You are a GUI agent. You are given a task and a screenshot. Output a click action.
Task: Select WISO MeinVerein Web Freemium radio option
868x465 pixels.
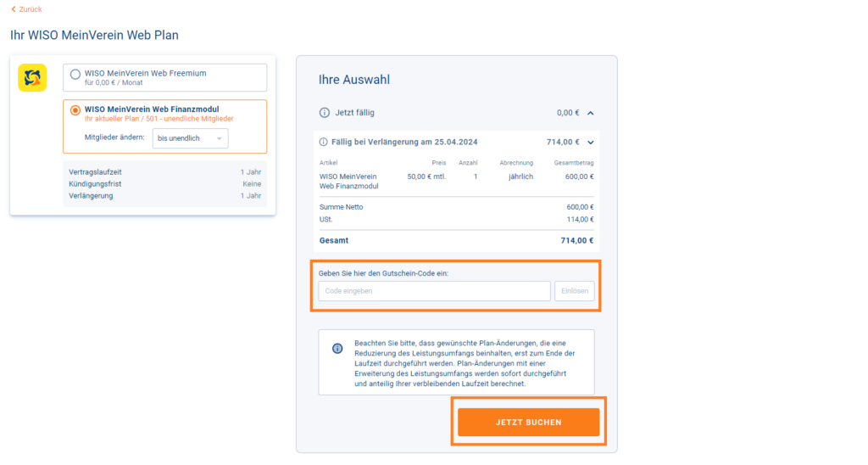[75, 74]
